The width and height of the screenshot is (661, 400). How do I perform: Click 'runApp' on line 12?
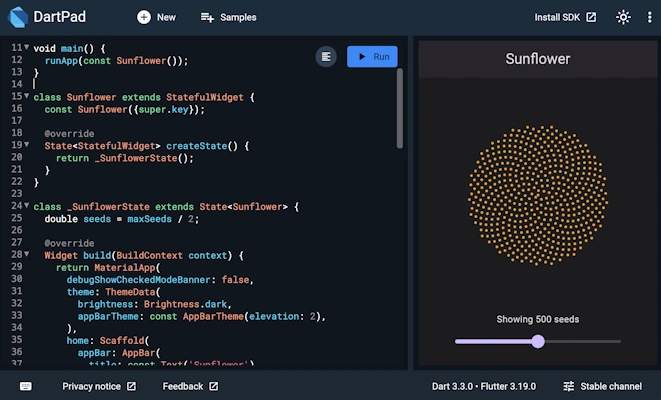pos(61,61)
